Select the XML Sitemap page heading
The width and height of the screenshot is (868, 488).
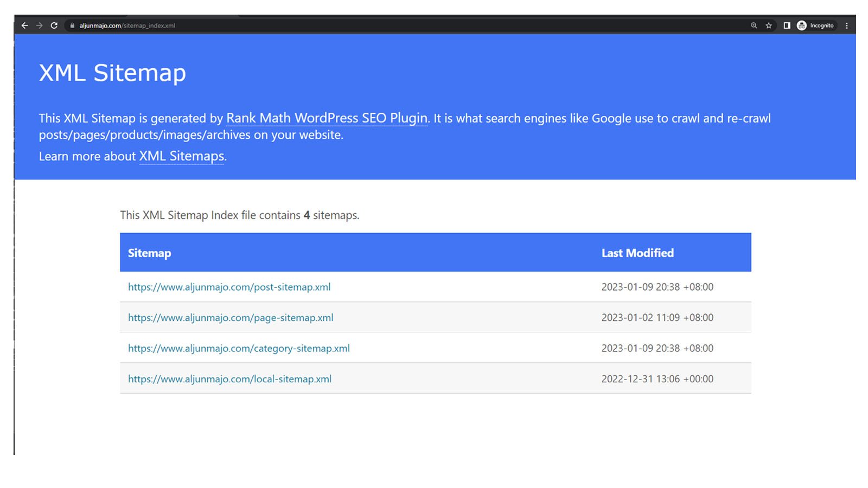point(112,72)
